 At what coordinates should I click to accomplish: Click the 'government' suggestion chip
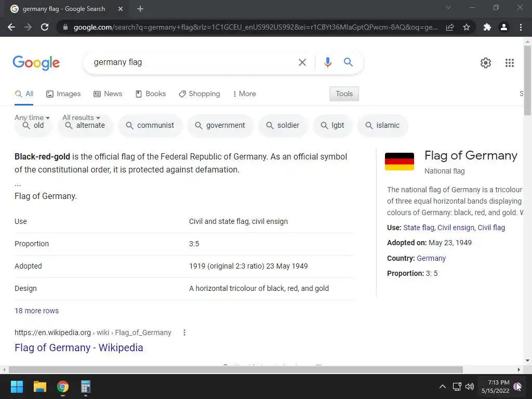click(x=220, y=126)
